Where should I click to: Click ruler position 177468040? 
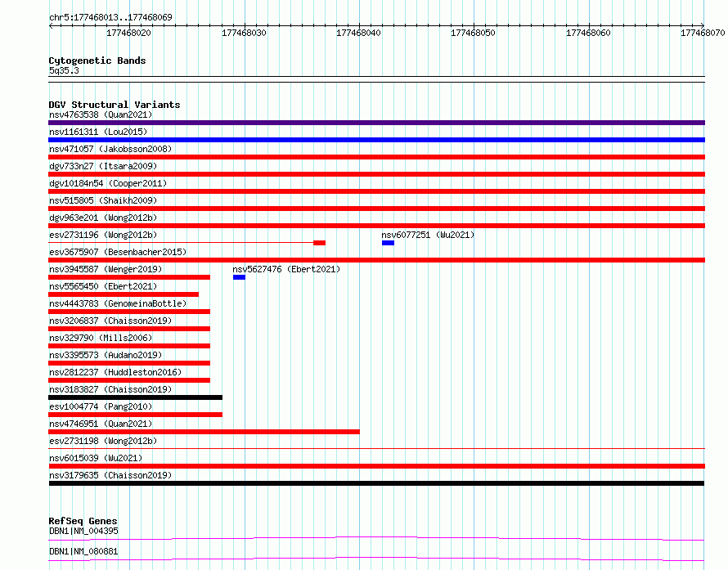(358, 33)
